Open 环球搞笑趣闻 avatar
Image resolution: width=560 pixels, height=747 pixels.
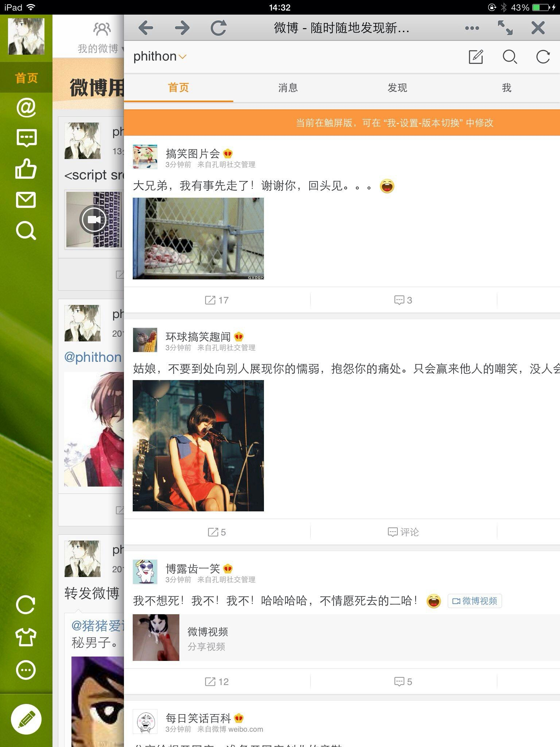pyautogui.click(x=145, y=340)
